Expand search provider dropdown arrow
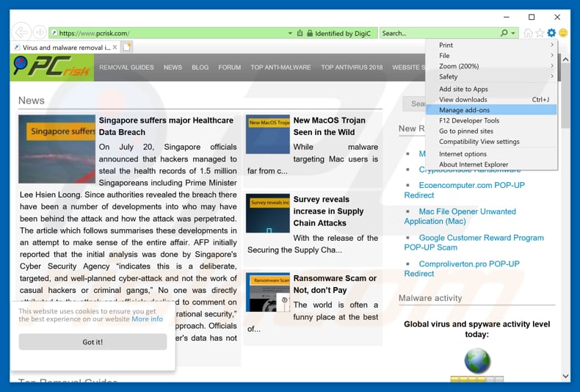Image resolution: width=580 pixels, height=392 pixels. pos(513,33)
